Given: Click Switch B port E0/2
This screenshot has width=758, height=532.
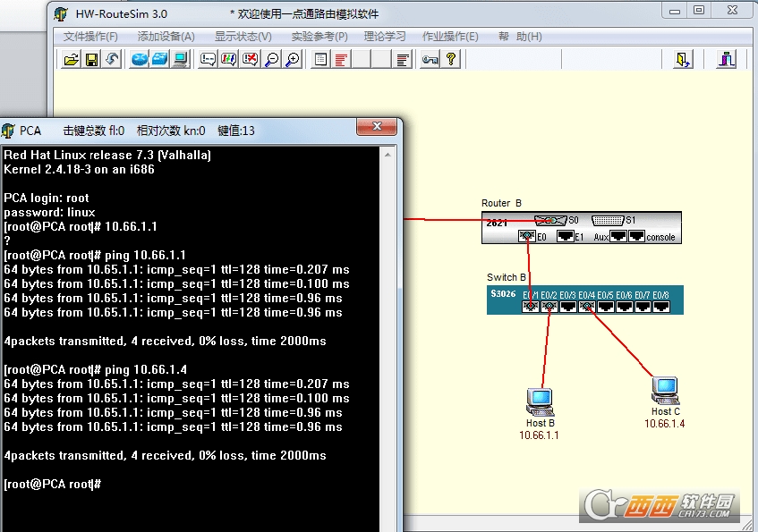Looking at the screenshot, I should click(549, 307).
